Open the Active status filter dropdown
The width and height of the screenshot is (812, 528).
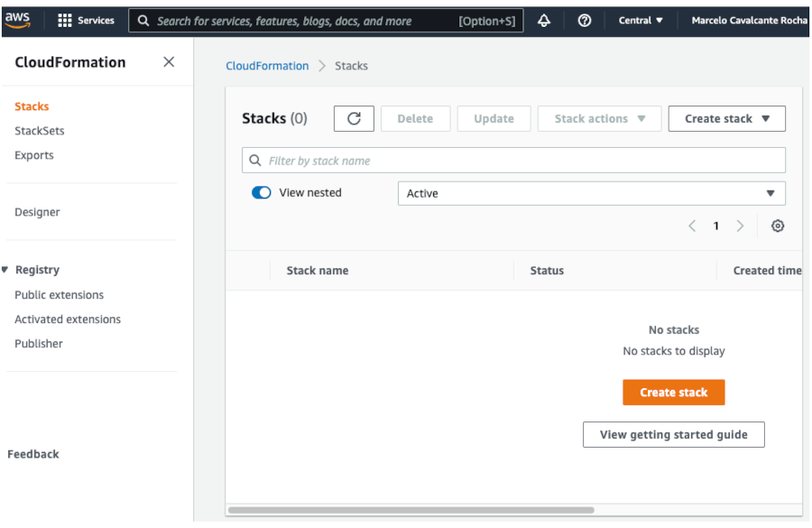(x=591, y=193)
